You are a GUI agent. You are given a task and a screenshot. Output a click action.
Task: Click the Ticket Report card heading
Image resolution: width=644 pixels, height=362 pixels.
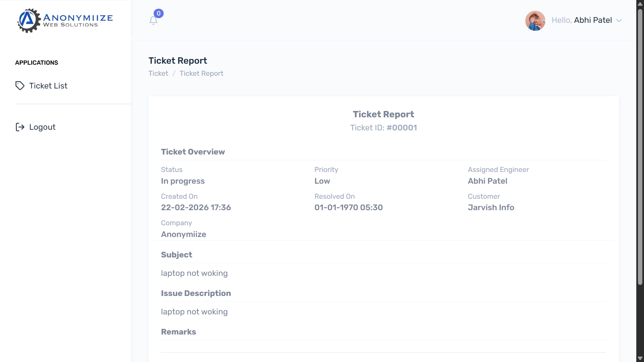(x=383, y=114)
